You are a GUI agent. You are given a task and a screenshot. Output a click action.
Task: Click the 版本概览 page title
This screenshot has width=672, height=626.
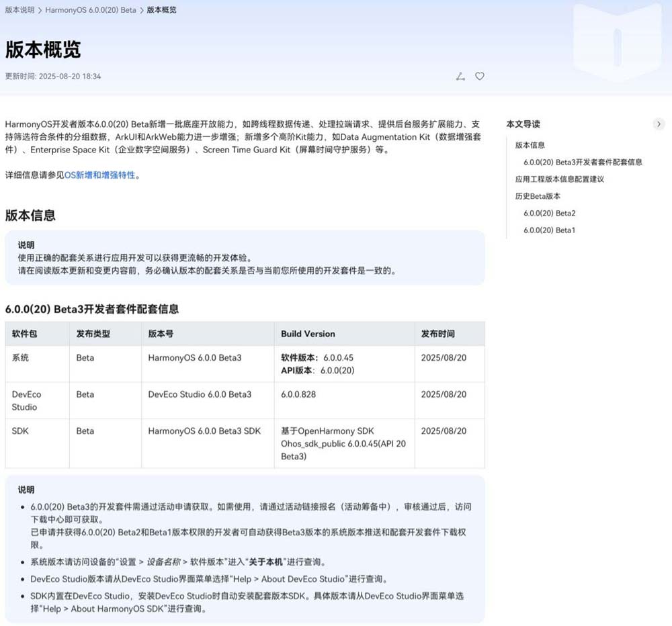tap(43, 49)
